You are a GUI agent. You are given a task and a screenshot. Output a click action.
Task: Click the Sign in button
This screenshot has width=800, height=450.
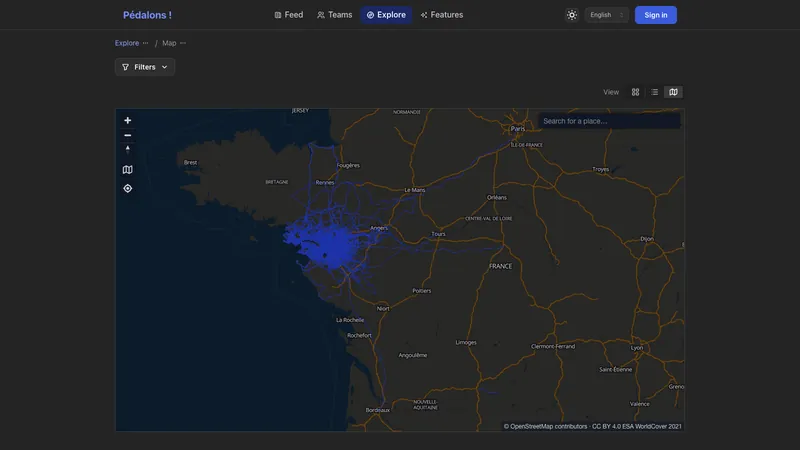pos(656,15)
